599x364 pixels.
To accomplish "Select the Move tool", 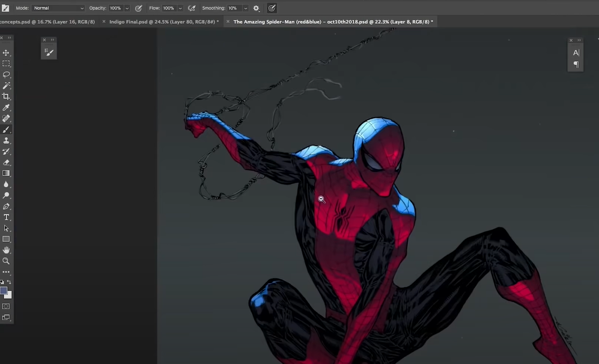I will point(6,53).
